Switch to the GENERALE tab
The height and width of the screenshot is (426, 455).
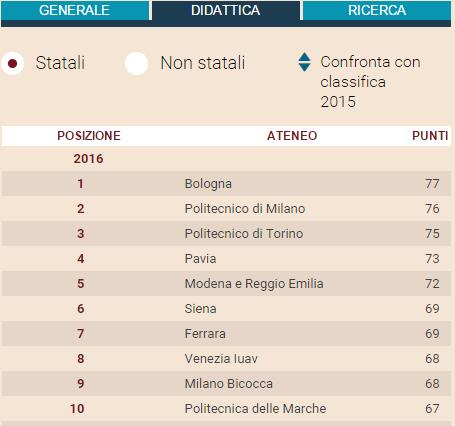click(x=75, y=10)
